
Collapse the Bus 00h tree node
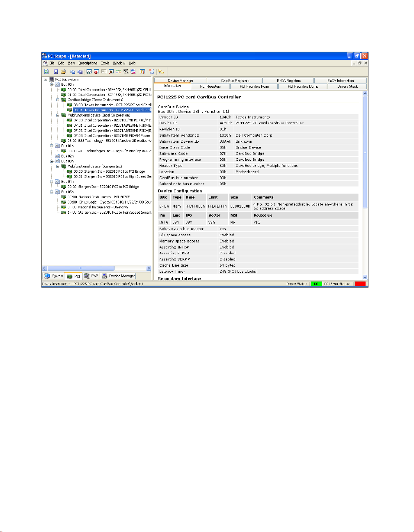[x=52, y=84]
